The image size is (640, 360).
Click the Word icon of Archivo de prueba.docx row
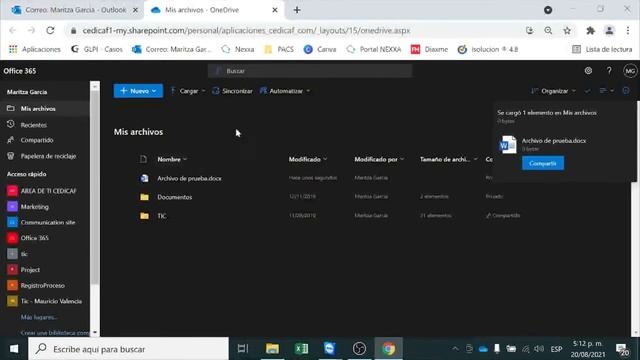[x=144, y=178]
